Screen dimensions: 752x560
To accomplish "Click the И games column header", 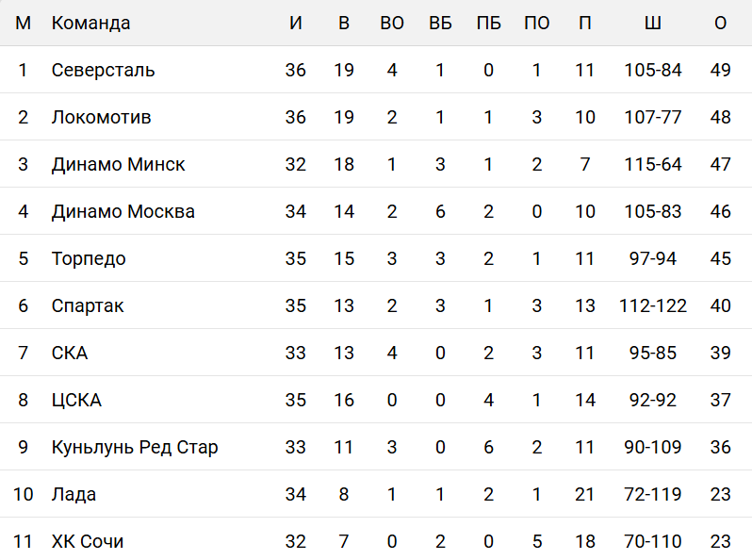I will [x=296, y=23].
